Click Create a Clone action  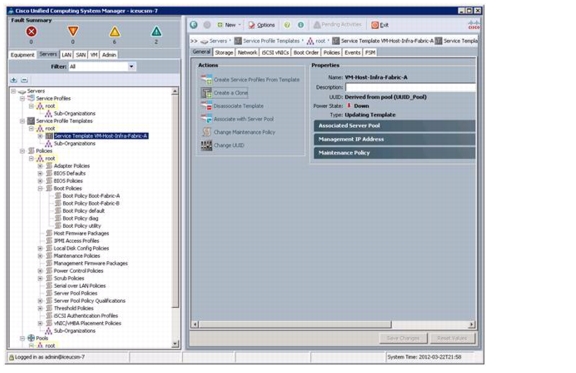pyautogui.click(x=231, y=93)
